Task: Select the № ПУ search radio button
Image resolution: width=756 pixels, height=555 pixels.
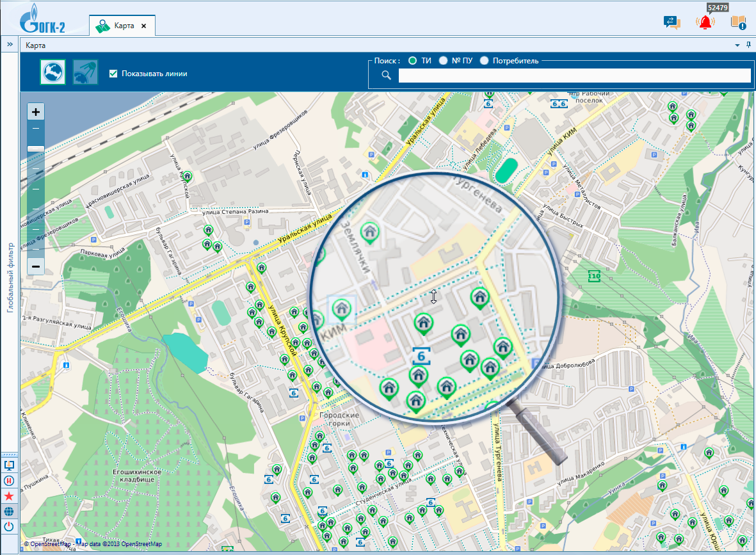Action: (x=443, y=60)
